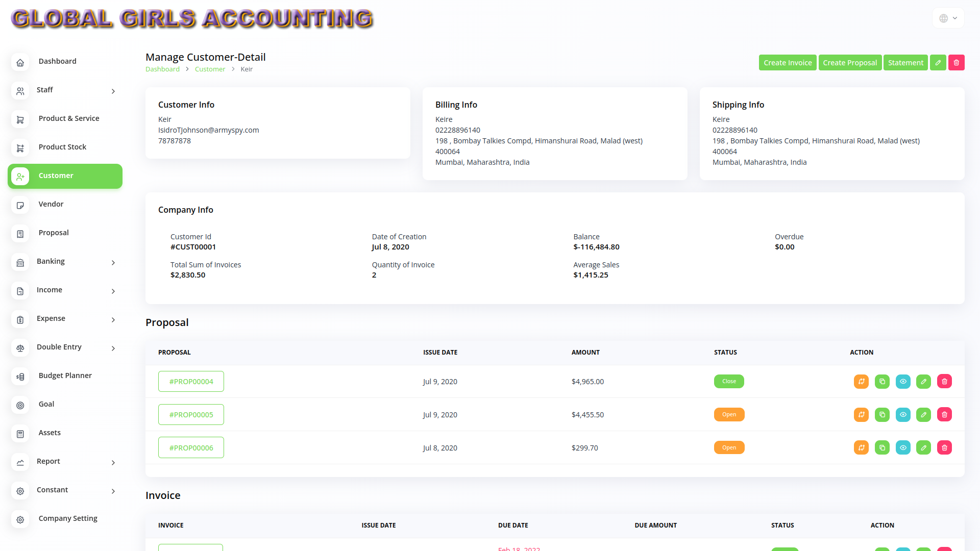980x551 pixels.
Task: Click the amount $4,965.00
Action: click(587, 382)
